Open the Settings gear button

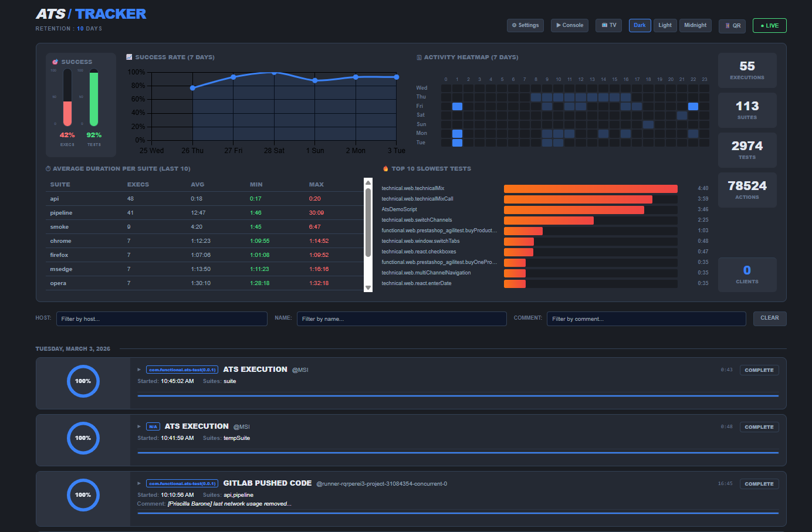tap(525, 25)
